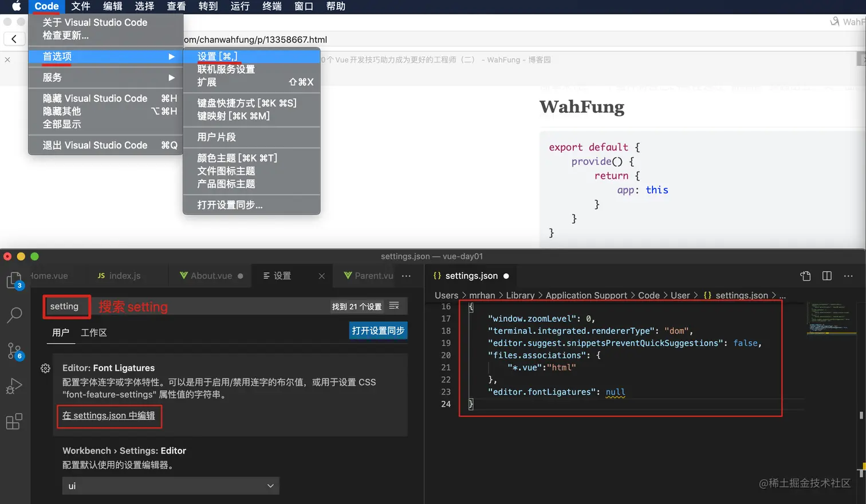This screenshot has width=866, height=504.
Task: Click gear icon beside Font Ligatures
Action: [x=45, y=368]
